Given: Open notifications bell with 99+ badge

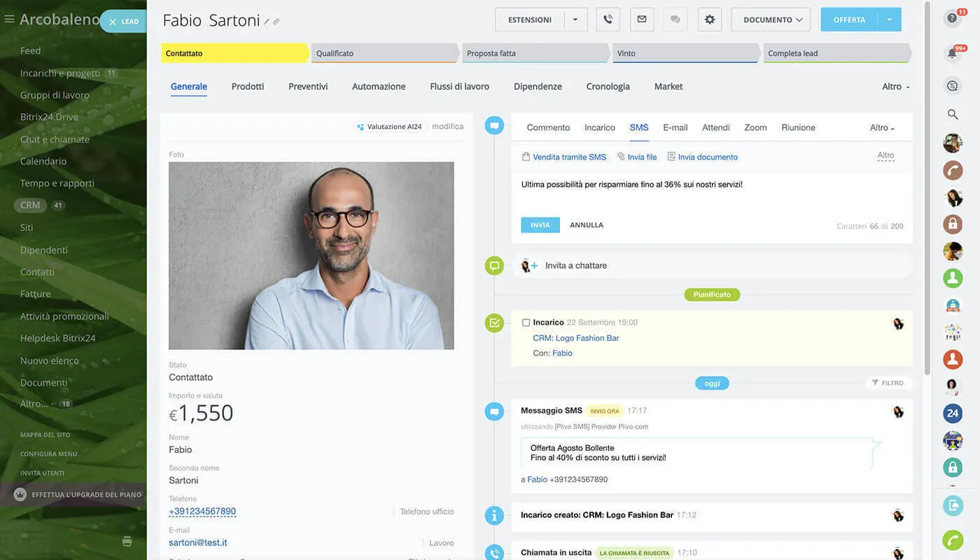Looking at the screenshot, I should tap(953, 52).
